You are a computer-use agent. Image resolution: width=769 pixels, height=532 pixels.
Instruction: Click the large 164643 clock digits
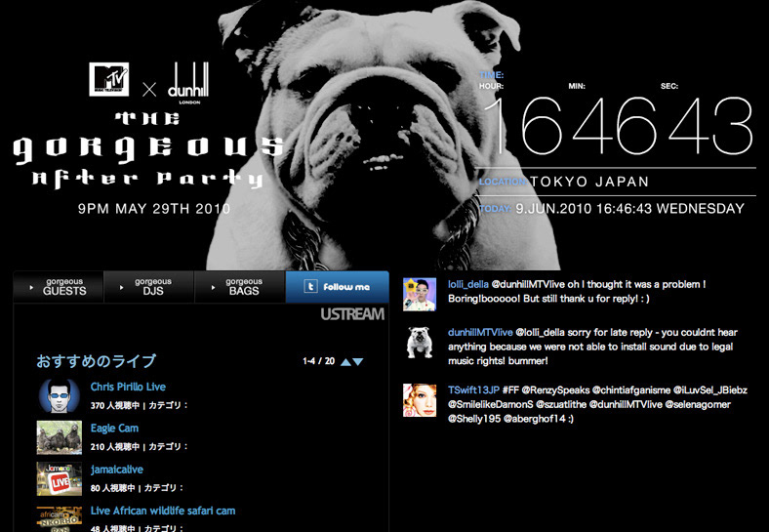coord(620,126)
